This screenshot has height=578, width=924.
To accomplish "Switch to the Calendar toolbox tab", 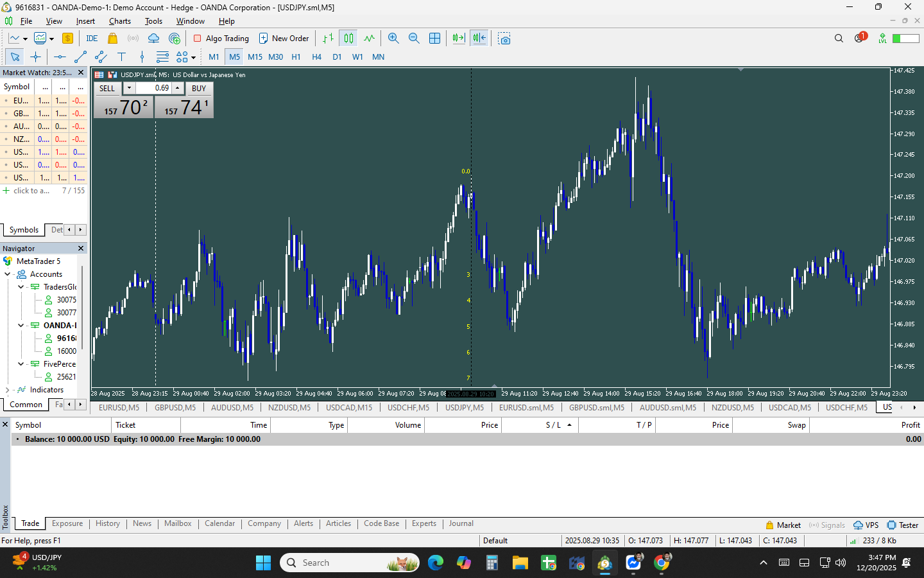I will pyautogui.click(x=219, y=523).
